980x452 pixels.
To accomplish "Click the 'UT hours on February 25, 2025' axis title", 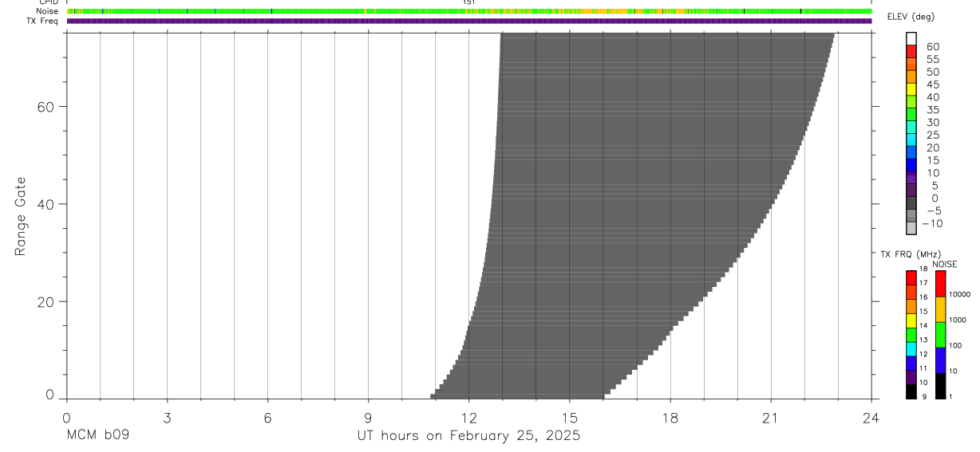I will coord(468,436).
